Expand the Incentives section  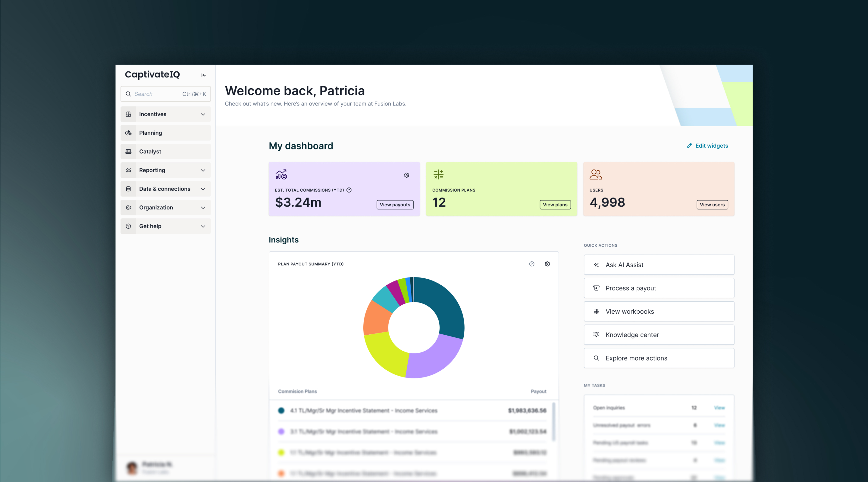click(x=203, y=114)
